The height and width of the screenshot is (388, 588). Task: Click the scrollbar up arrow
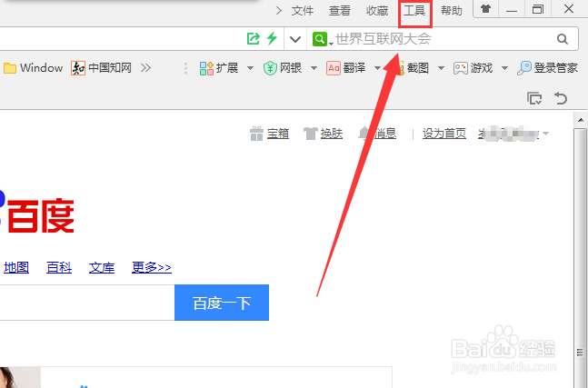click(x=581, y=120)
